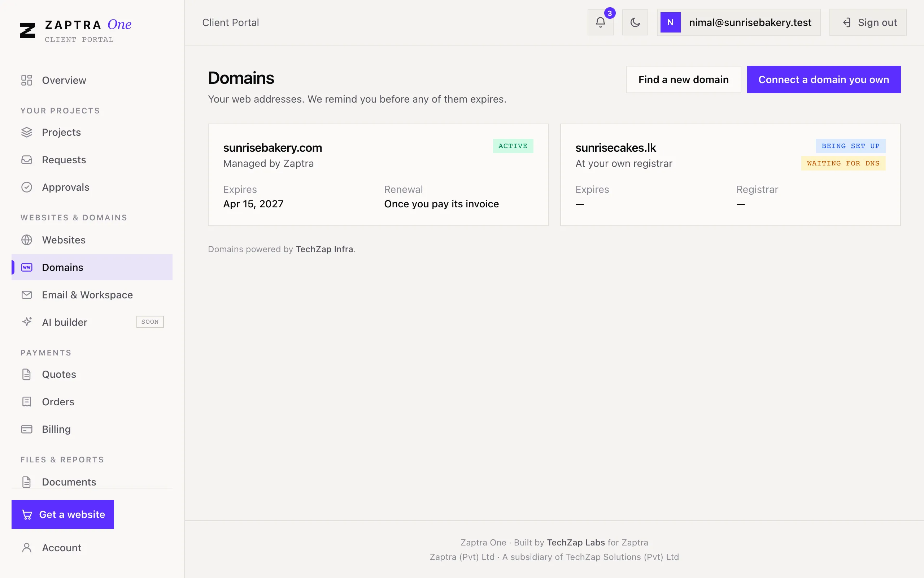Click Connect a domain you own
Viewport: 924px width, 578px height.
coord(824,79)
